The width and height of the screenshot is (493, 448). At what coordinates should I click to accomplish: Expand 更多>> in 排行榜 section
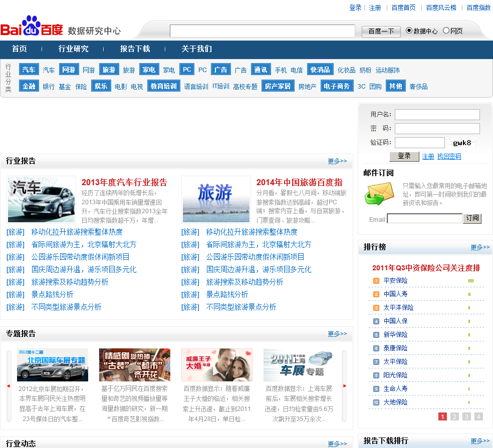click(480, 247)
